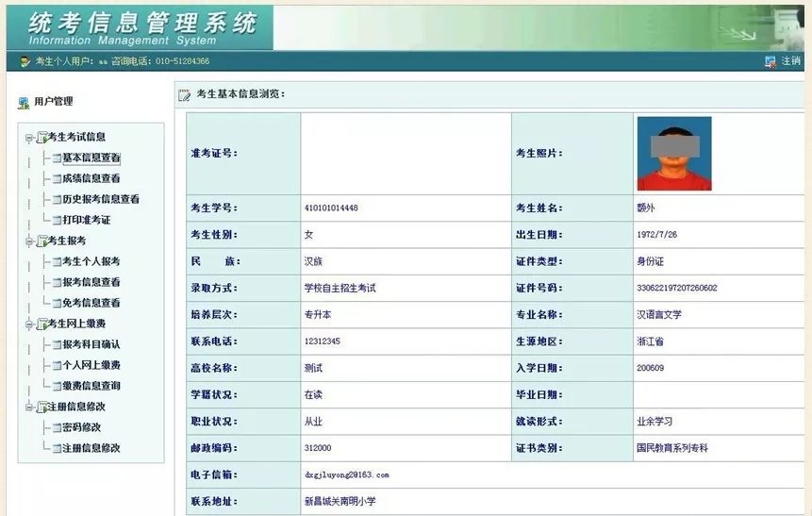Screen dimensions: 812x516
Task: Click the 出生日期 value 1972/7/26
Action: pyautogui.click(x=656, y=234)
